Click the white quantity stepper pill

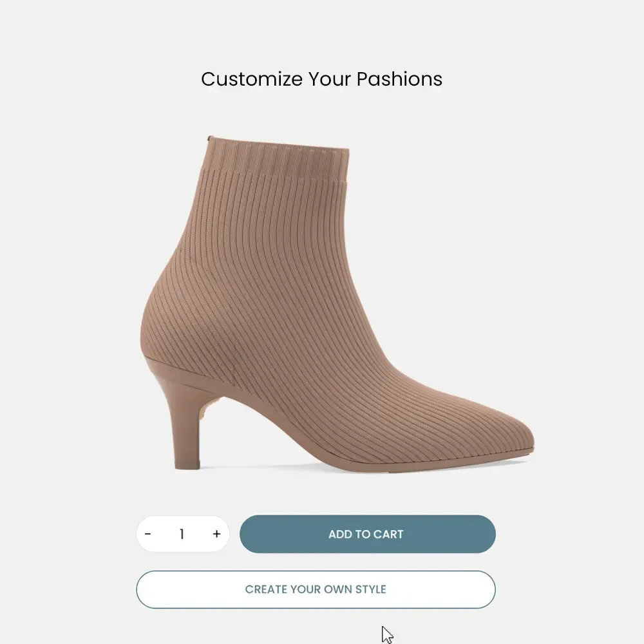coord(183,534)
